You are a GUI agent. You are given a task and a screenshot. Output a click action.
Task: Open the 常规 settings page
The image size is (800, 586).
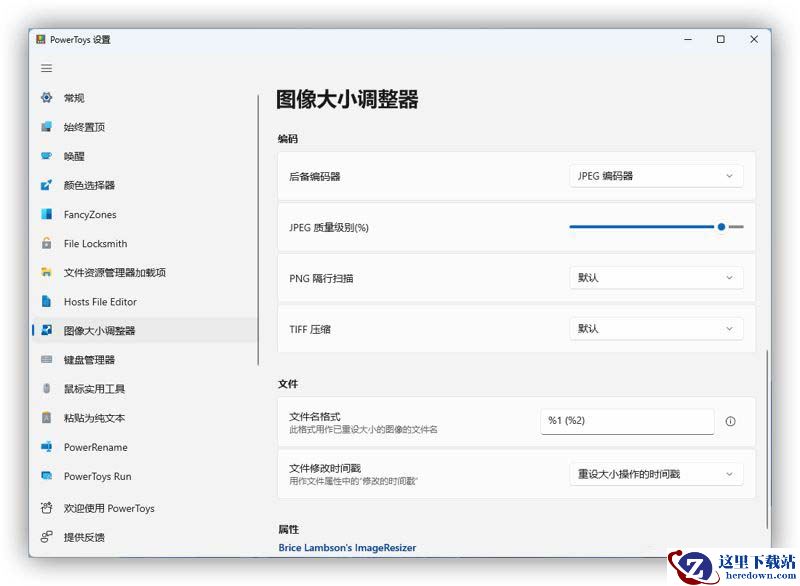coord(146,97)
